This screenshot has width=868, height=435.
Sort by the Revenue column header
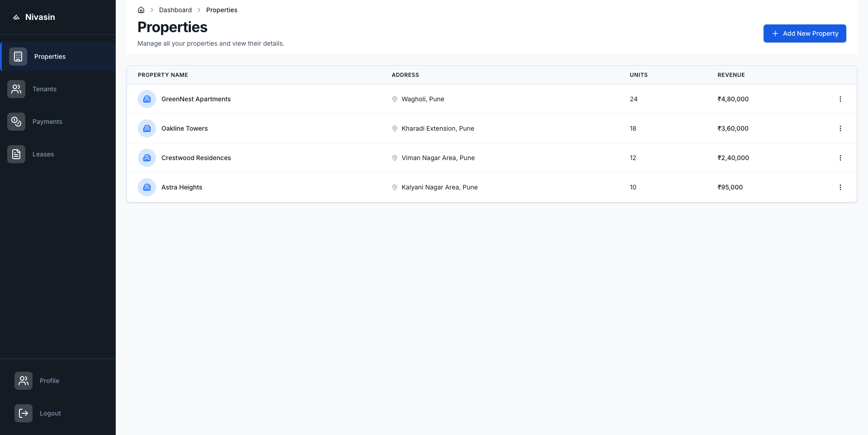point(731,75)
